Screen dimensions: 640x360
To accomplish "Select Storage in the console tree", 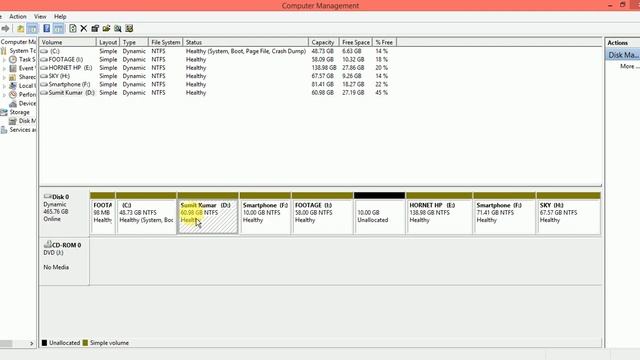I will point(19,112).
